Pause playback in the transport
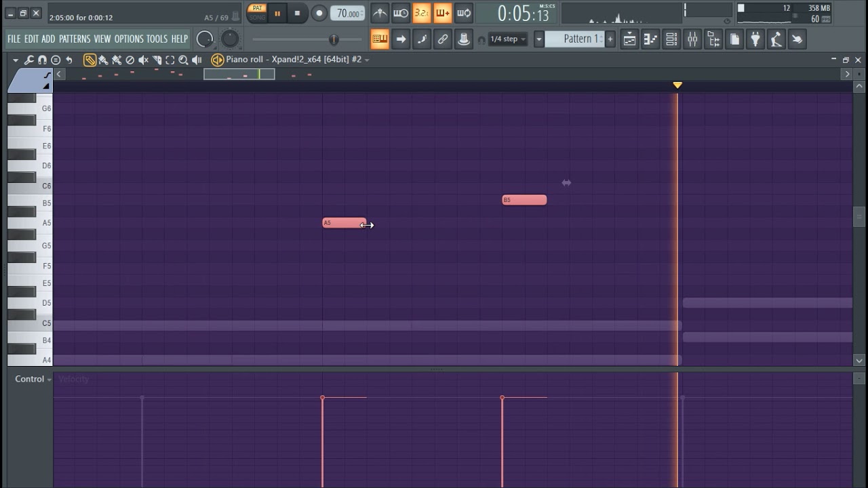The width and height of the screenshot is (868, 488). (x=277, y=13)
